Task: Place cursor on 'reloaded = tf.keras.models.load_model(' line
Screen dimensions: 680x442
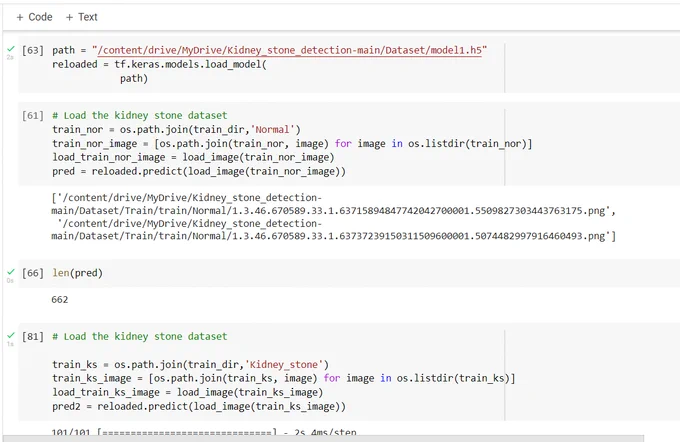Action: (160, 64)
